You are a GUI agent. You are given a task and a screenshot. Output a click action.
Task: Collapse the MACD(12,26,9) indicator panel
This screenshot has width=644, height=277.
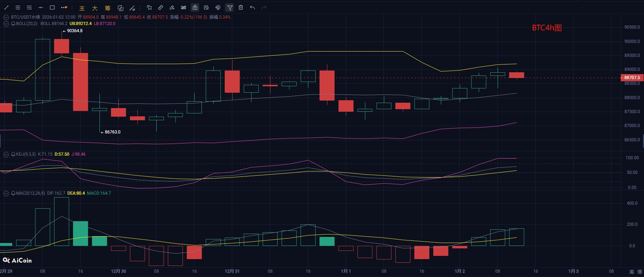click(x=6, y=193)
